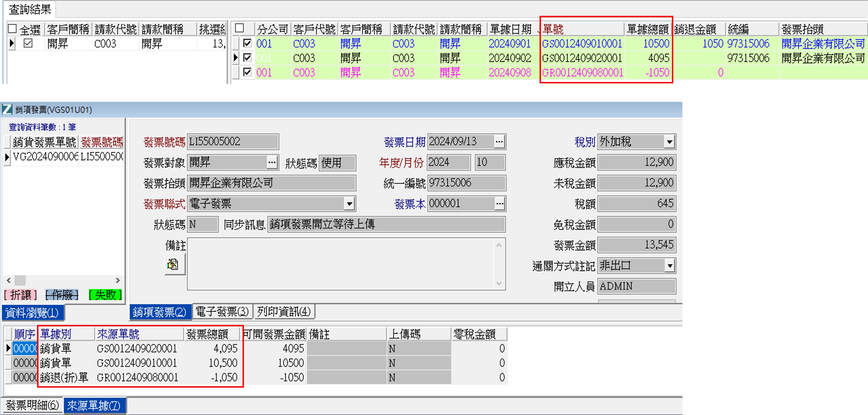Toggle the header select-all checkbox before 分公司

pos(239,28)
